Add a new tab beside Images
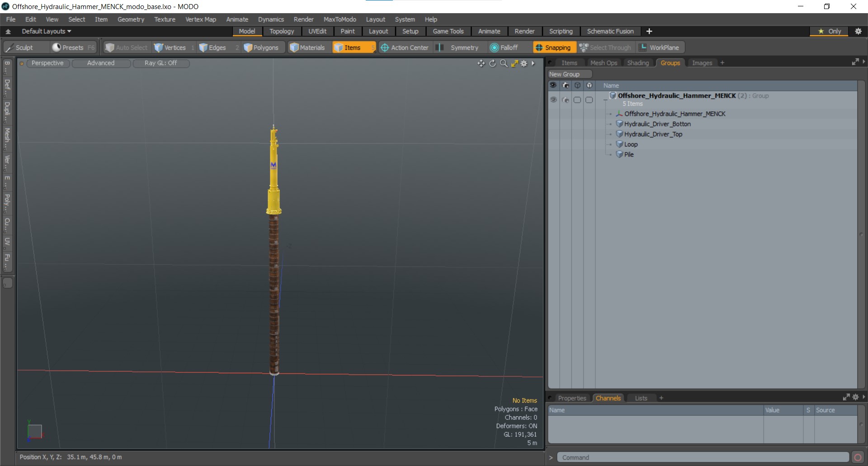 pos(722,63)
